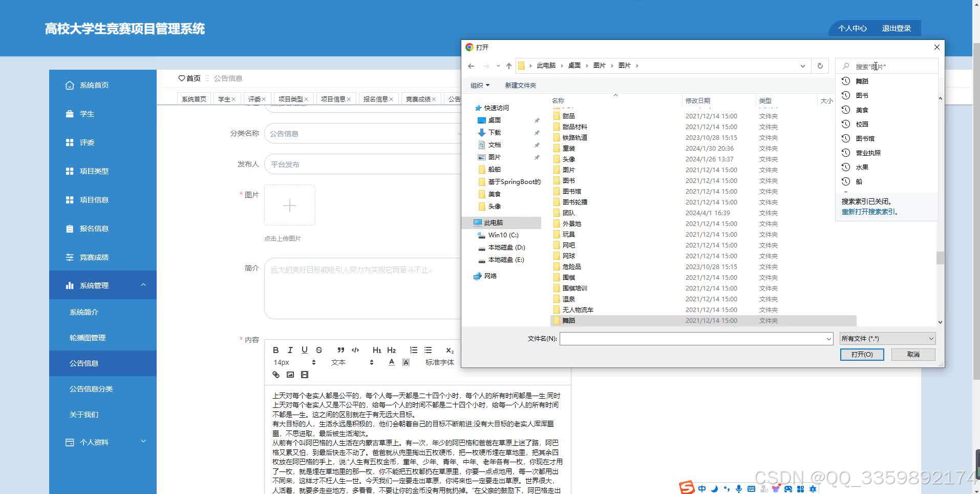This screenshot has height=494, width=980.
Task: Insert a bulleted list
Action: pyautogui.click(x=428, y=350)
